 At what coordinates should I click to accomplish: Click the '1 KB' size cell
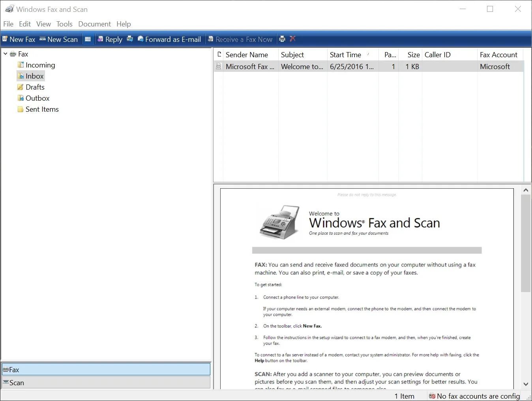click(x=410, y=66)
